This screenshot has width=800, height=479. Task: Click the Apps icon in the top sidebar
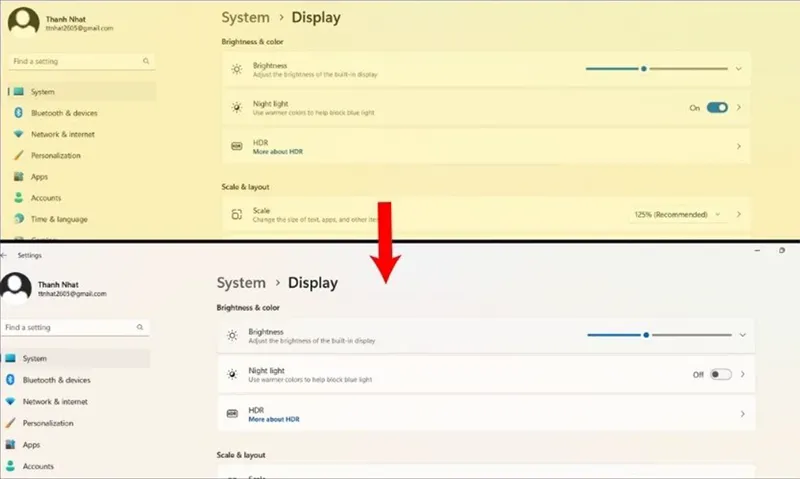pos(18,177)
